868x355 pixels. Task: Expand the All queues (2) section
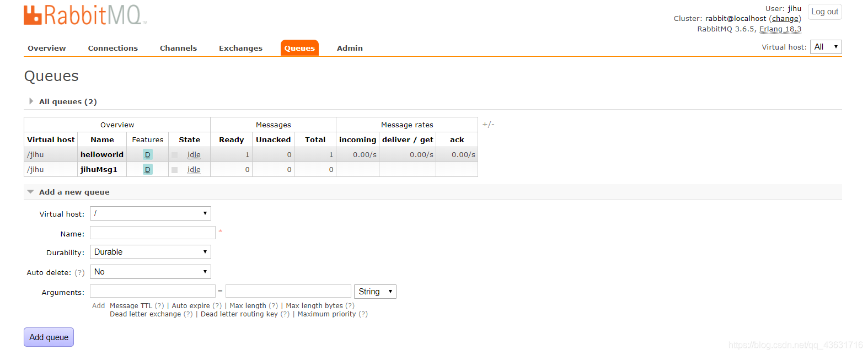[68, 102]
